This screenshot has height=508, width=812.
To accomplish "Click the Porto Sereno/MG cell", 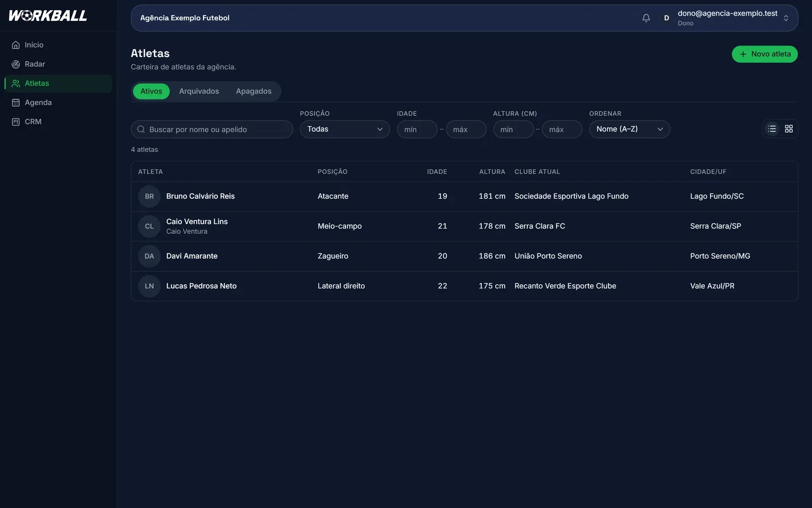I will (720, 257).
